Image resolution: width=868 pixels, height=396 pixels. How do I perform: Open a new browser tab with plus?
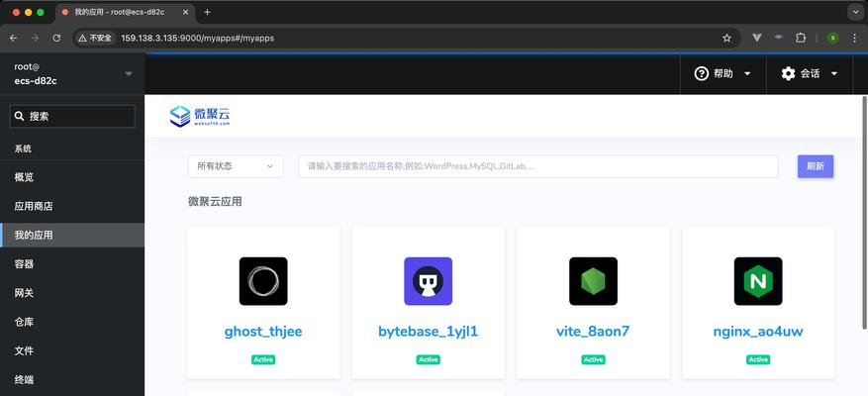pos(207,12)
